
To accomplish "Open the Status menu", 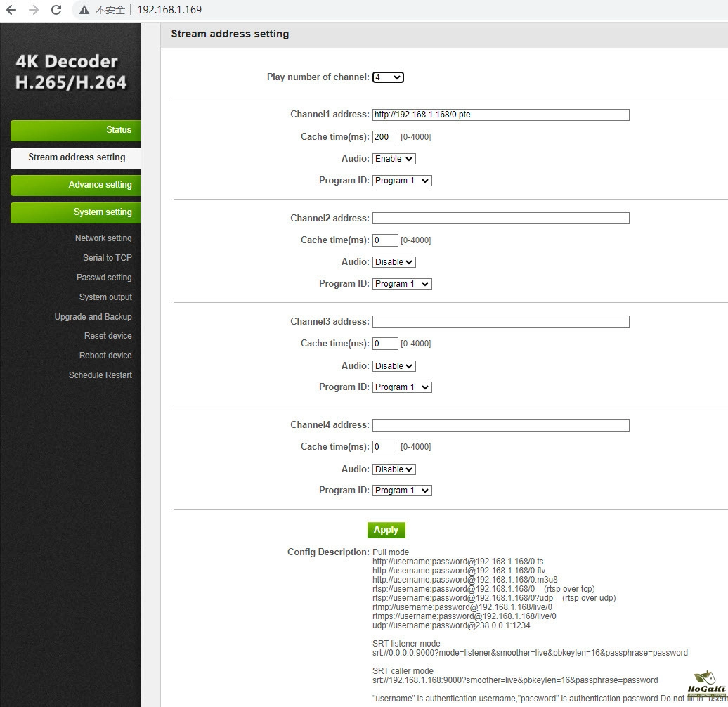I will pos(75,130).
